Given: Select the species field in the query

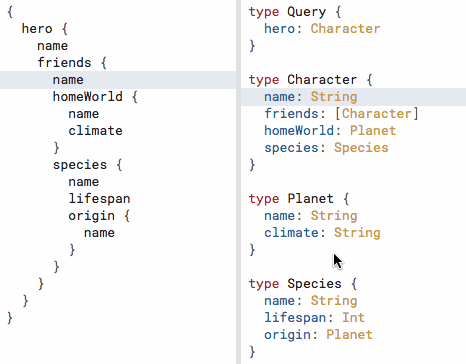Looking at the screenshot, I should point(80,165).
